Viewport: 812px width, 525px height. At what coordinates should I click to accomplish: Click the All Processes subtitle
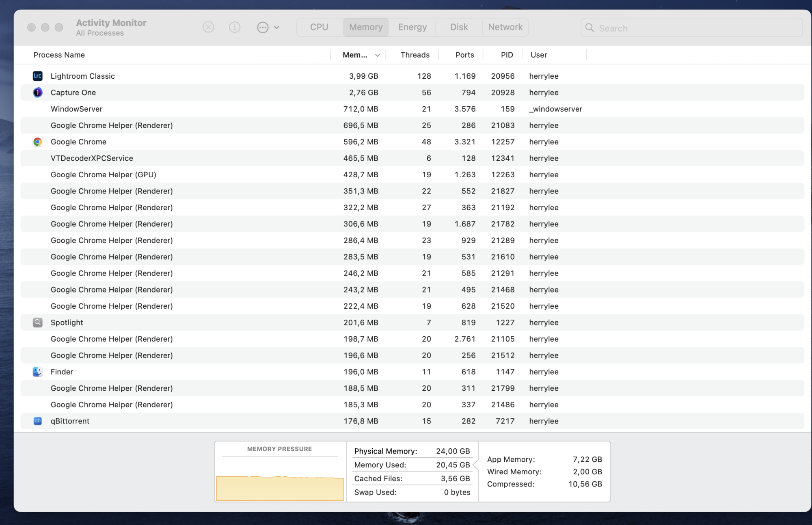pos(100,33)
